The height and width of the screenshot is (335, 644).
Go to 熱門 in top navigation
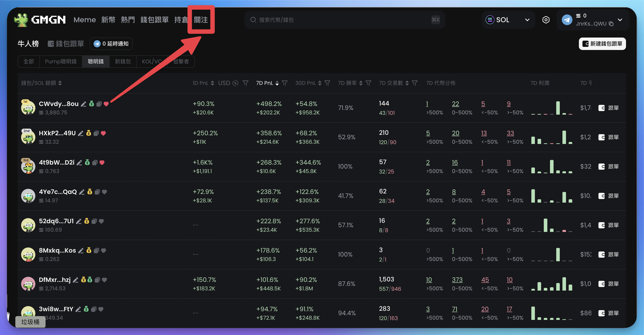128,20
